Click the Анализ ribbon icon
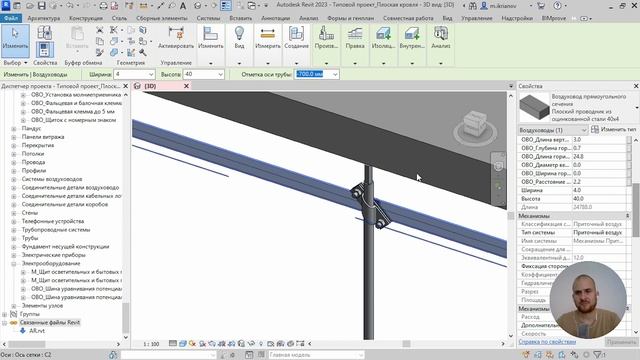This screenshot has height=360, width=640. [x=441, y=38]
